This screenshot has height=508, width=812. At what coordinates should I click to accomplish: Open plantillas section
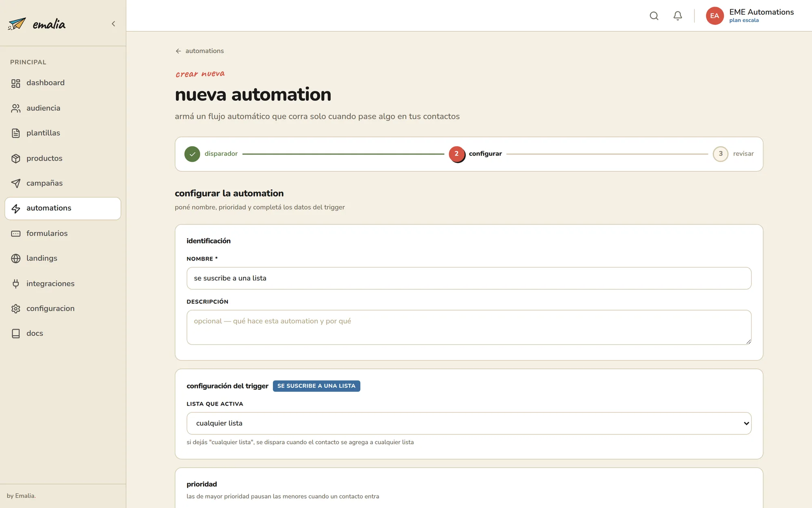(x=63, y=133)
